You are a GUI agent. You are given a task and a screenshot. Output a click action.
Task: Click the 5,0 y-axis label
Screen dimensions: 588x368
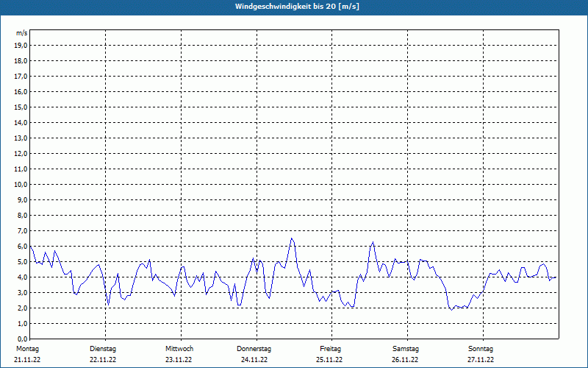pyautogui.click(x=23, y=262)
